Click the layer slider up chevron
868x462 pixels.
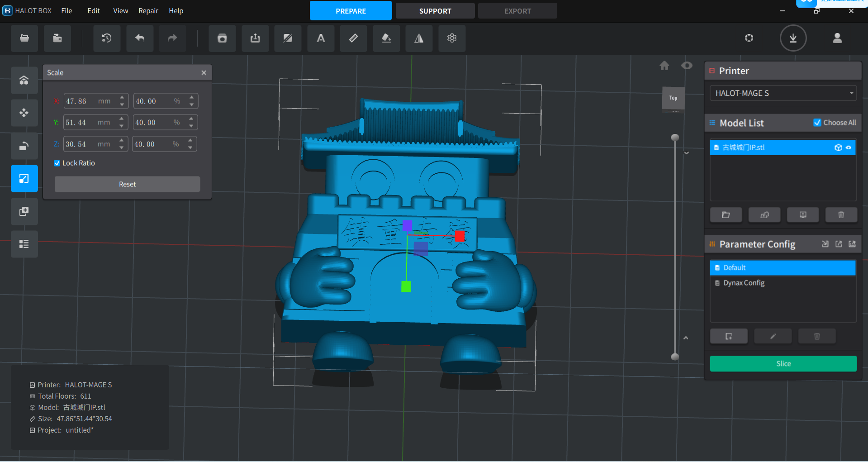click(x=686, y=338)
